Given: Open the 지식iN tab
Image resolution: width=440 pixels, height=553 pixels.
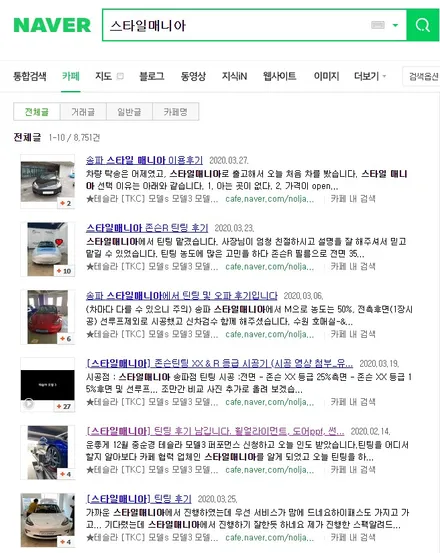Looking at the screenshot, I should tap(234, 76).
